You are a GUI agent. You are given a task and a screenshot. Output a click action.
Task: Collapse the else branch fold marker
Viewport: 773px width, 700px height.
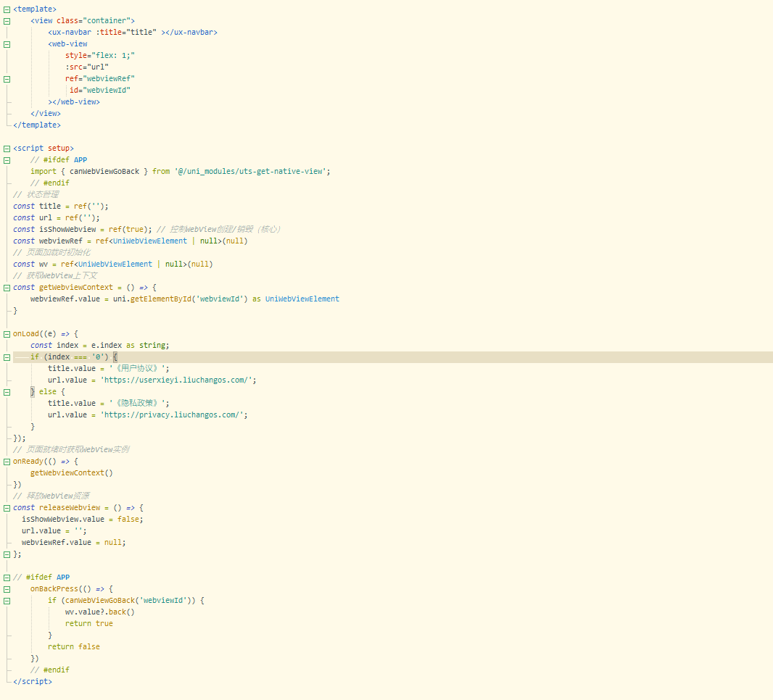[x=7, y=392]
